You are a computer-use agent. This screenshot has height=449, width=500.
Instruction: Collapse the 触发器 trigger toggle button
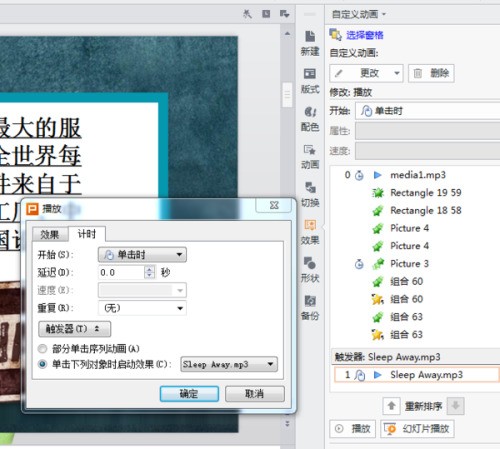coord(74,329)
